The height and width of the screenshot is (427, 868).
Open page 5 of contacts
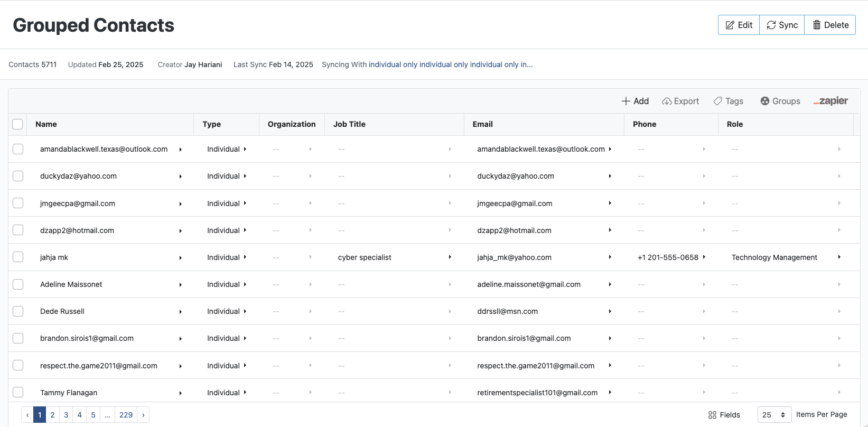coord(93,415)
